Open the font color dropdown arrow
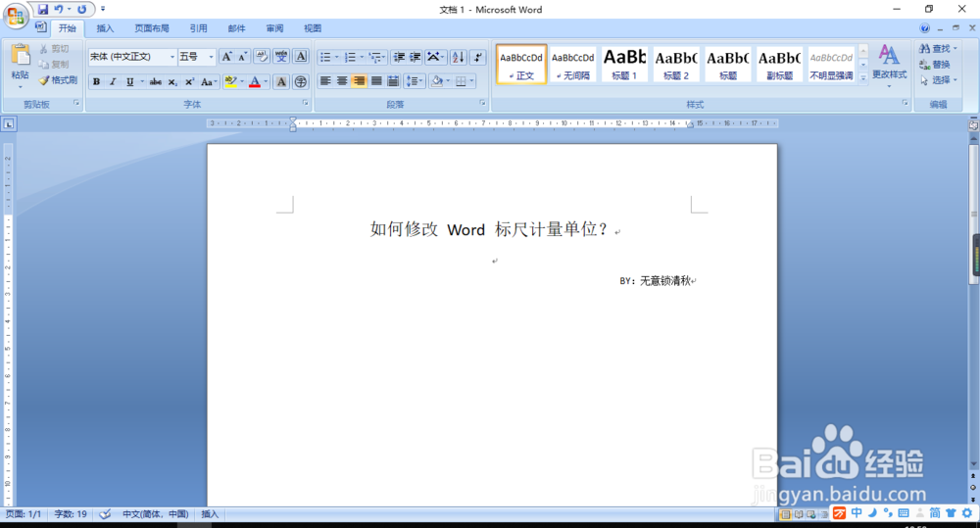Viewport: 980px width, 528px height. [x=266, y=82]
